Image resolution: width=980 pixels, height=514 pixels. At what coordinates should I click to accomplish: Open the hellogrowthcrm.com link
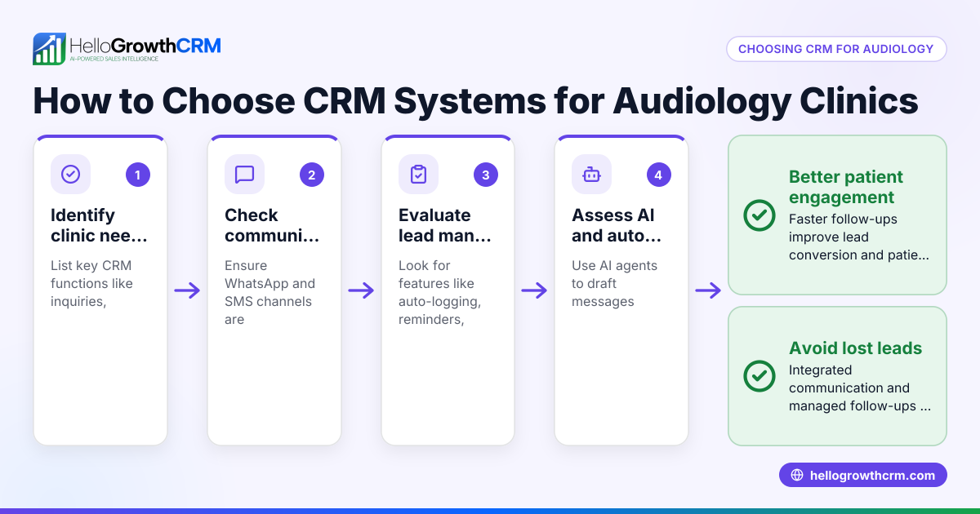point(863,475)
